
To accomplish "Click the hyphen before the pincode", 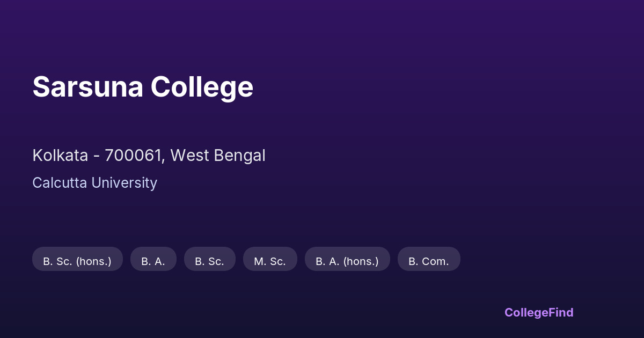I will click(97, 156).
